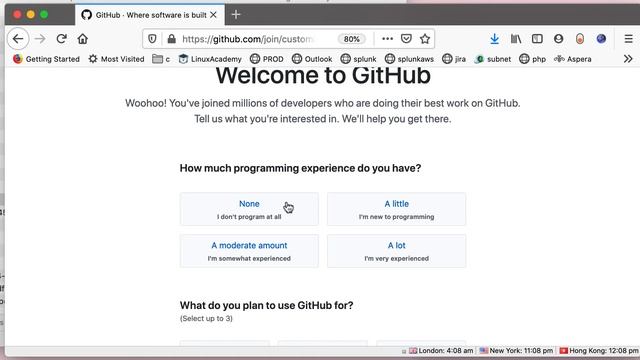Select the GitHub tab
Screen dimensions: 640x360
tap(149, 15)
